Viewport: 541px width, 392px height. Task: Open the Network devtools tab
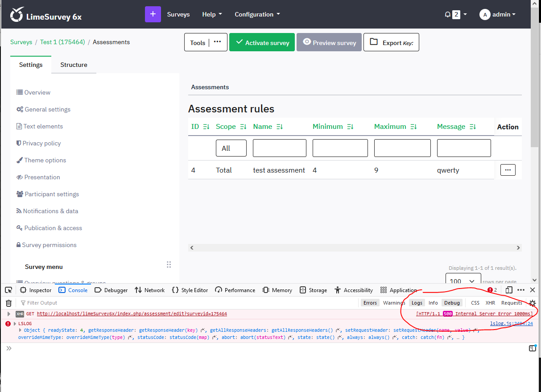click(x=150, y=290)
